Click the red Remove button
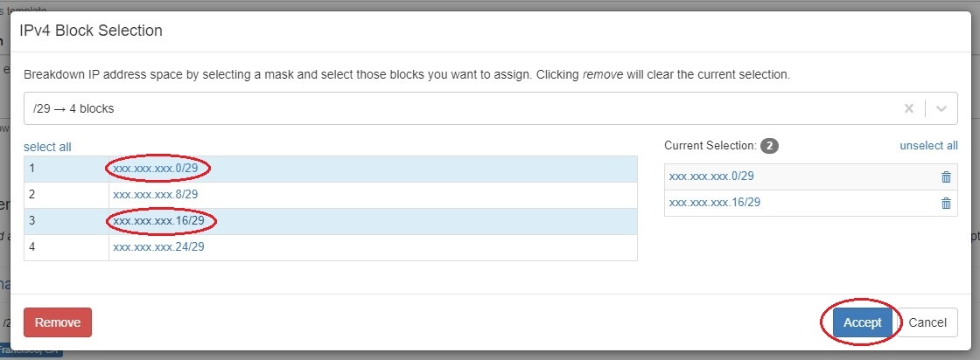The height and width of the screenshot is (360, 980). 58,322
